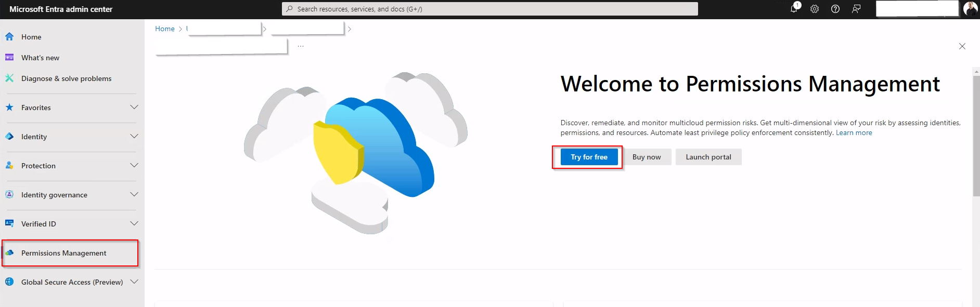Expand the Favorites section chevron
This screenshot has height=307, width=980.
tap(134, 108)
